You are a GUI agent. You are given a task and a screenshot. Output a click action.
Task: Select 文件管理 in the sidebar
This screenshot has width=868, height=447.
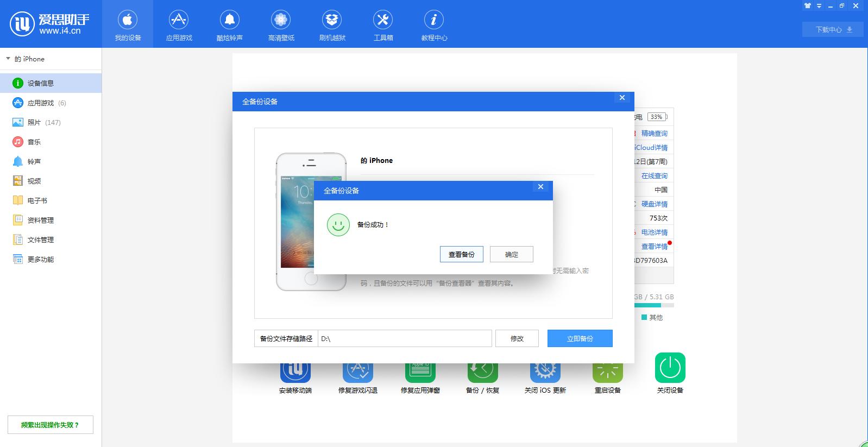click(40, 240)
